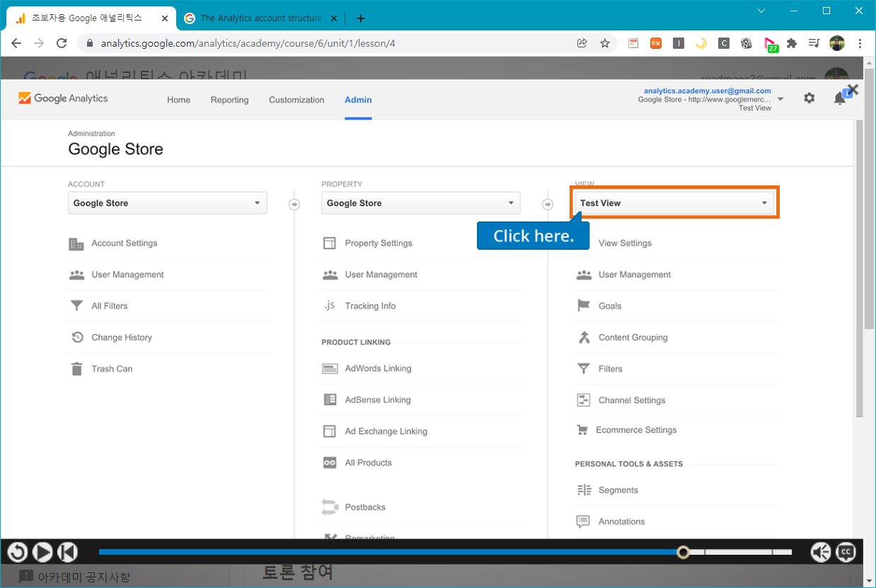The height and width of the screenshot is (588, 876).
Task: Select the Admin tab
Action: tap(358, 100)
